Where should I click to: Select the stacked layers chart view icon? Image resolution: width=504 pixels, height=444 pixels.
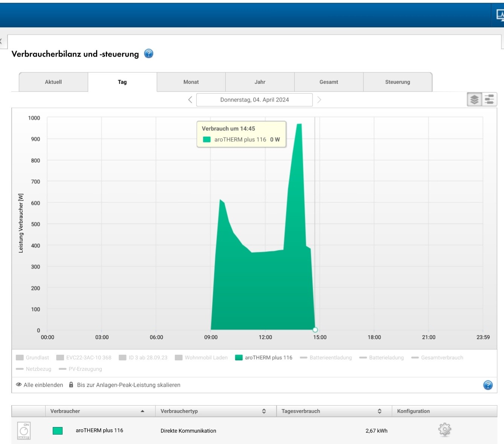474,99
